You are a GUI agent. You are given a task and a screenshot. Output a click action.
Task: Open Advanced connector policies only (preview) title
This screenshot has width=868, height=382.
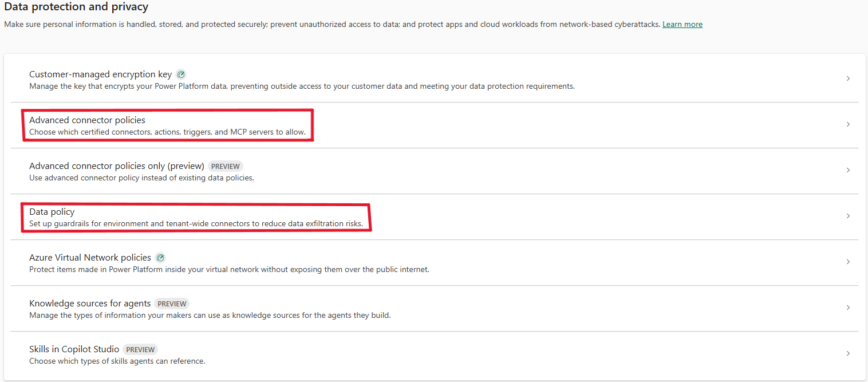point(117,166)
